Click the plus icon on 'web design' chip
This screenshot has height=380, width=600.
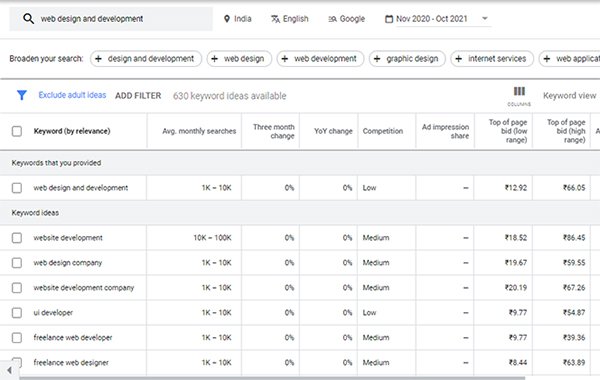(215, 59)
